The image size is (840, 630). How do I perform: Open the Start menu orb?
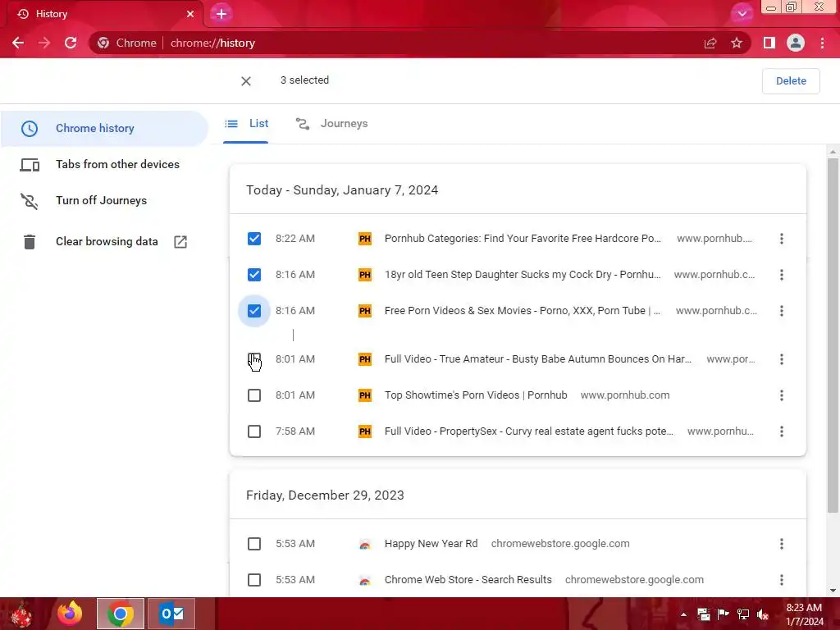click(21, 614)
